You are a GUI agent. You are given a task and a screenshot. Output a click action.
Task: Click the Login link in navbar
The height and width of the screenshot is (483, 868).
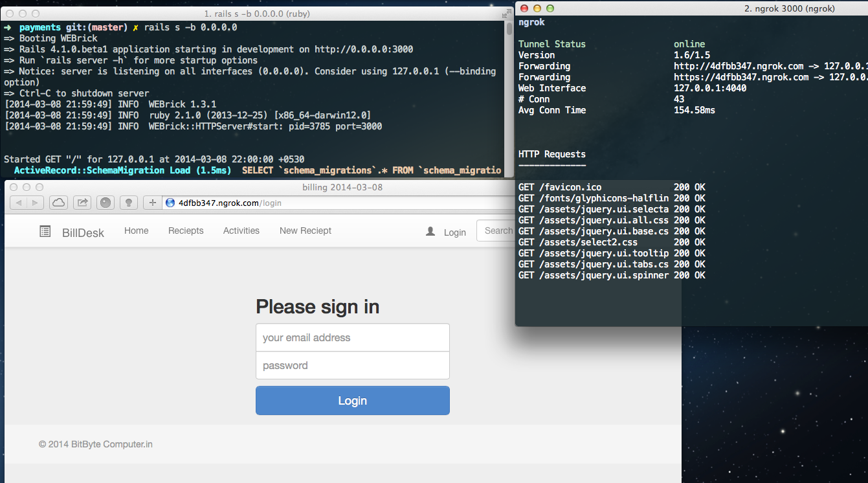pos(454,232)
